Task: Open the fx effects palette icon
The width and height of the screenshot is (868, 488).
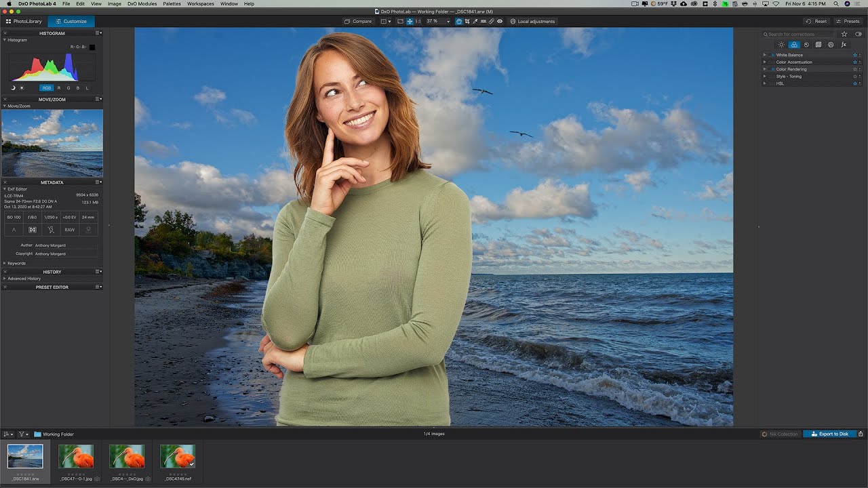Action: pos(844,45)
